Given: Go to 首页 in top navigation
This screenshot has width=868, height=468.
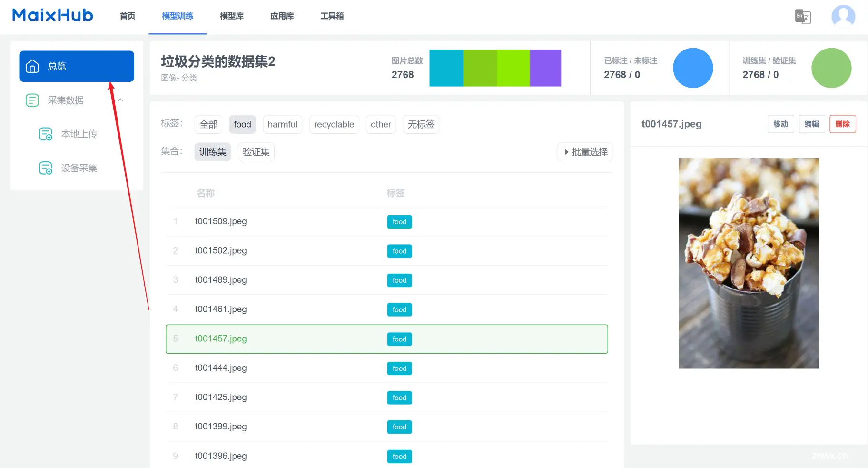Looking at the screenshot, I should click(x=127, y=16).
